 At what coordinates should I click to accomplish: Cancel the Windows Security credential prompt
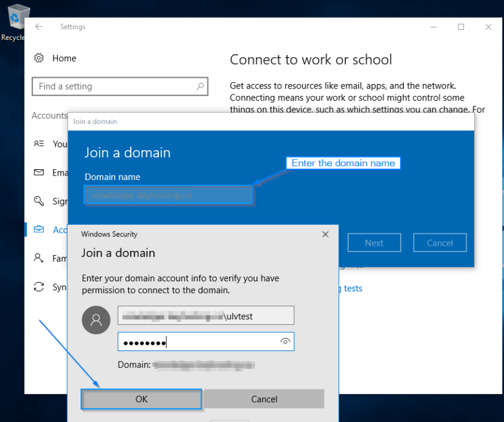(264, 399)
